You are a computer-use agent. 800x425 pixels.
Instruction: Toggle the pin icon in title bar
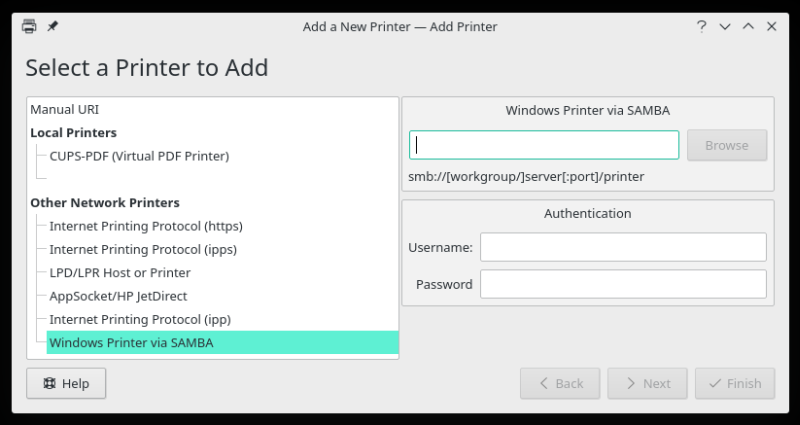tap(53, 26)
